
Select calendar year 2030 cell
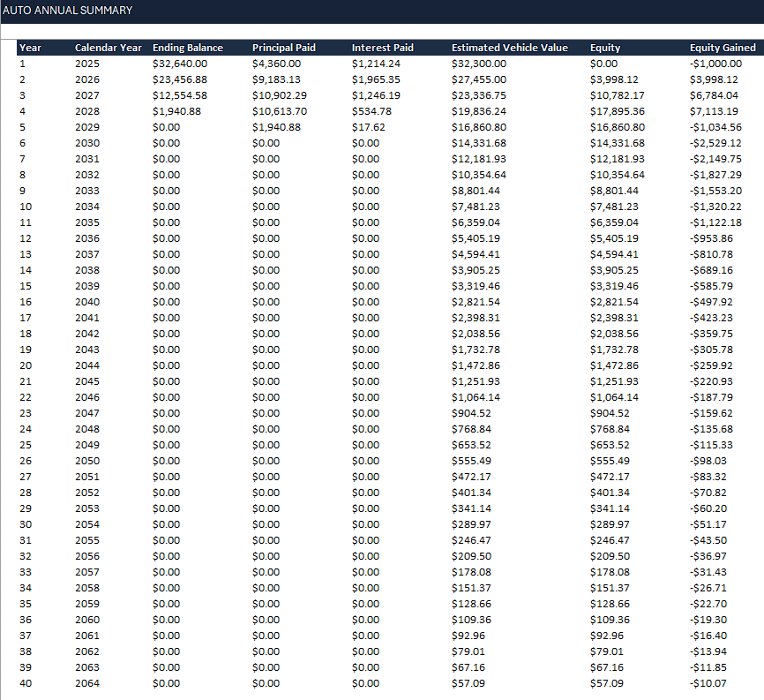click(x=87, y=143)
